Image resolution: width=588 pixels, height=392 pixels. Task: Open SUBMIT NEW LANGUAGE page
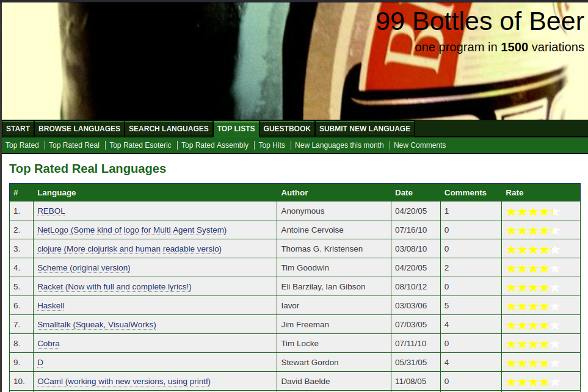pos(365,129)
